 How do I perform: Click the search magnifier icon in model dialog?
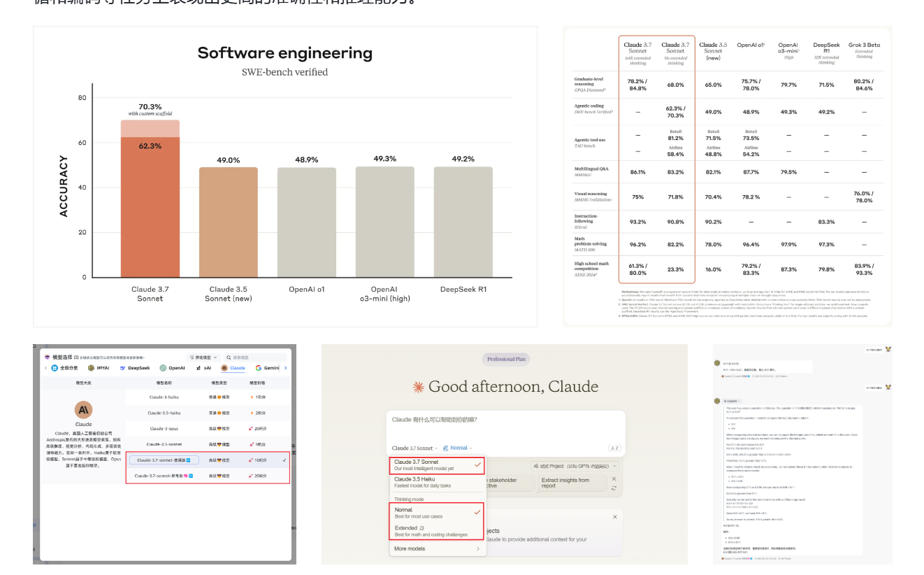(x=229, y=357)
